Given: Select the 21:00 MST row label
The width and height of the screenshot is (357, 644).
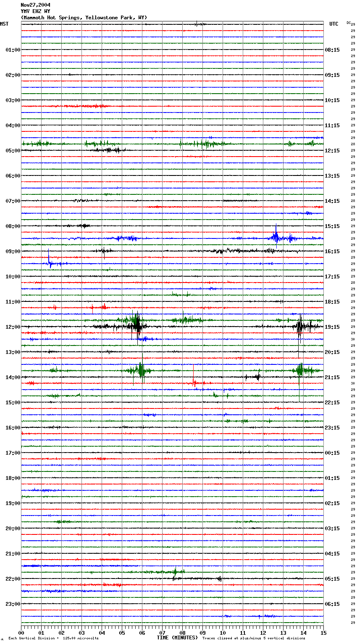Looking at the screenshot, I should pyautogui.click(x=13, y=554).
